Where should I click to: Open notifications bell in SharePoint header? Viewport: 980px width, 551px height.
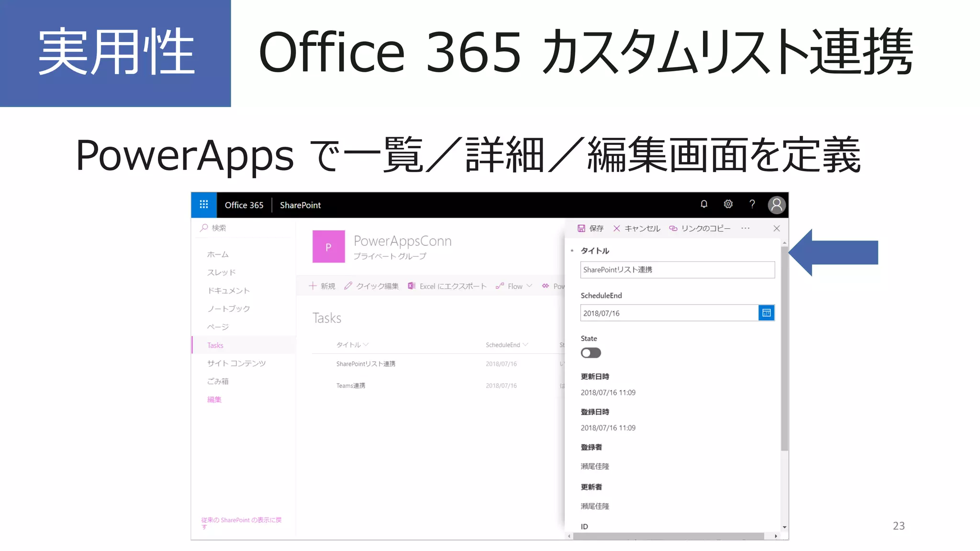(704, 204)
